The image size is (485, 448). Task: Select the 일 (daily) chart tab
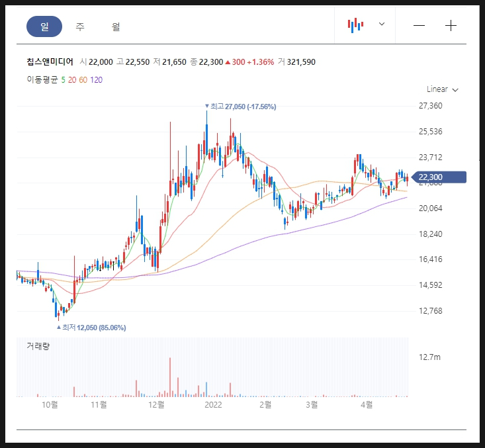(x=44, y=26)
